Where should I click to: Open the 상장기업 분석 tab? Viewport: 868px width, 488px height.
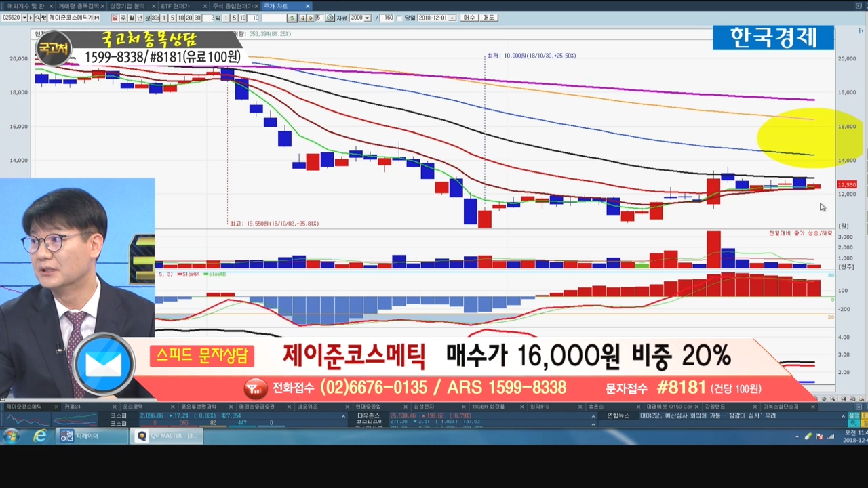coord(127,6)
